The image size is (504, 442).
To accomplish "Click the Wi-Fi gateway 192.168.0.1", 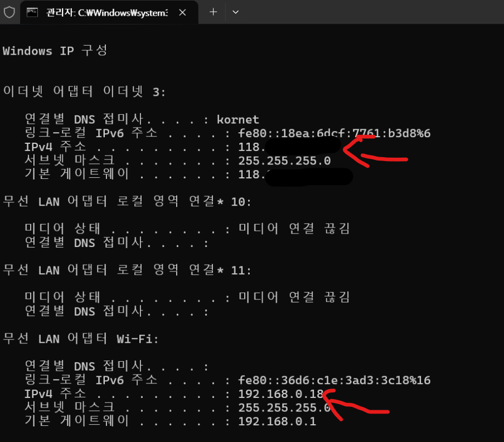I will pos(278,421).
